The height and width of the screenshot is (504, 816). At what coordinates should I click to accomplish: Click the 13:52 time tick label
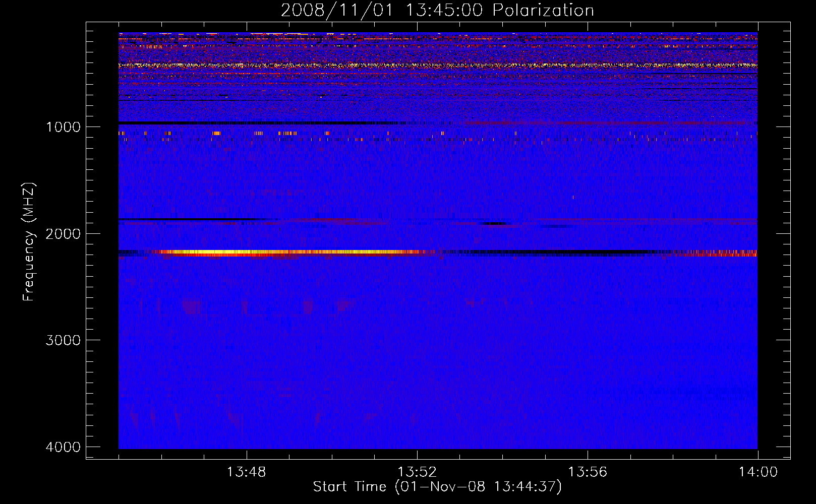(x=417, y=472)
